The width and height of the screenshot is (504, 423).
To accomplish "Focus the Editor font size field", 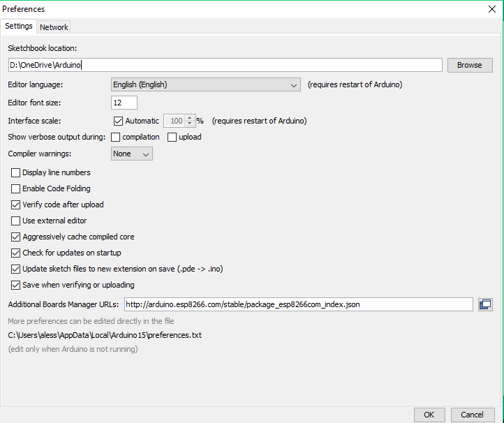I will [124, 103].
